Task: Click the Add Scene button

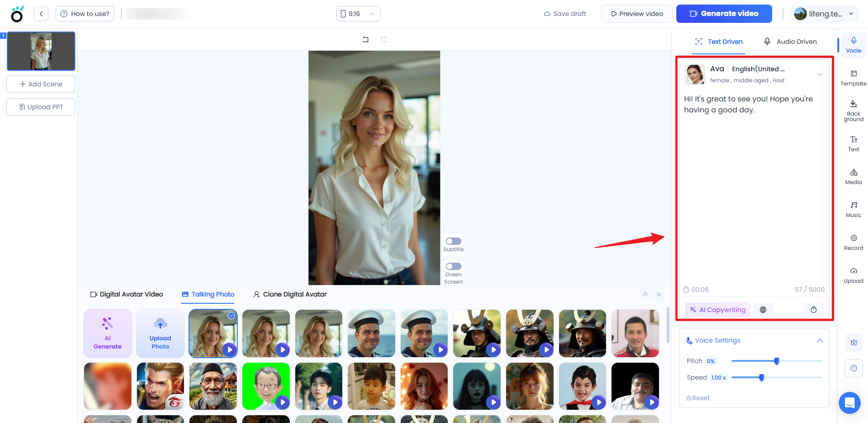Action: pos(41,84)
